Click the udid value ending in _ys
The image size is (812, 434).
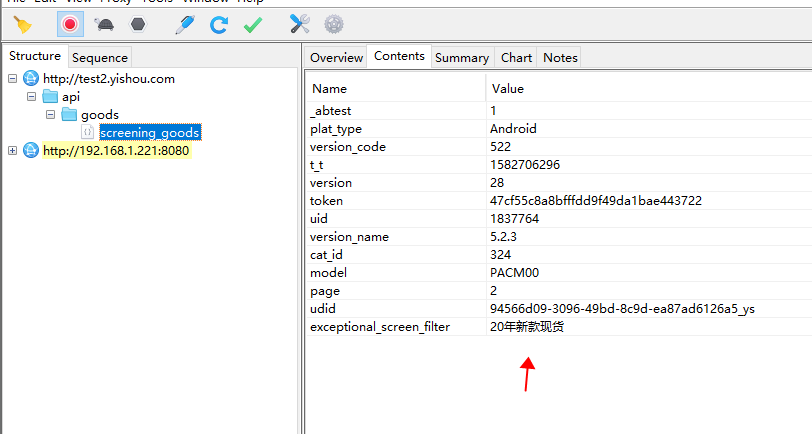(x=622, y=309)
